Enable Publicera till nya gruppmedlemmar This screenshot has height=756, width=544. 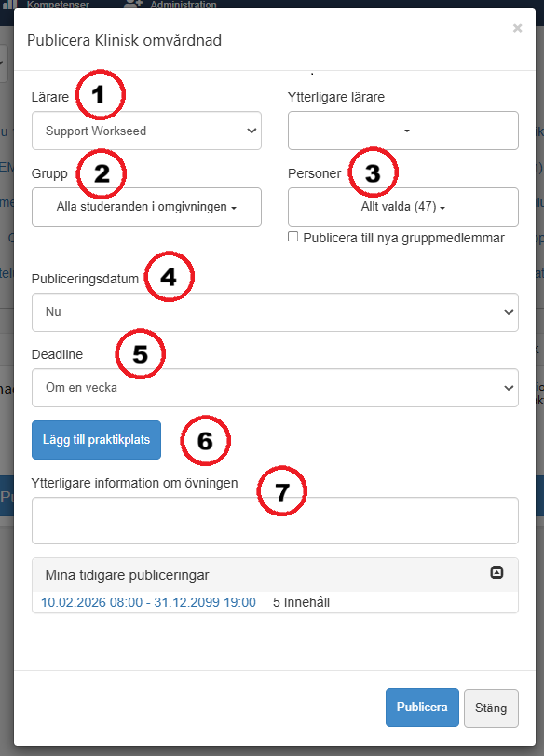point(292,237)
